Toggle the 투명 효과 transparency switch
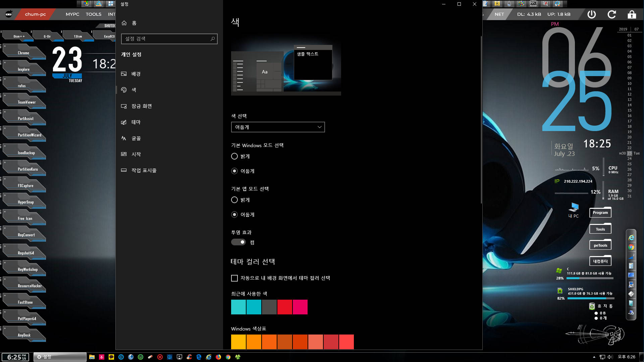This screenshot has width=644, height=362. [x=238, y=242]
